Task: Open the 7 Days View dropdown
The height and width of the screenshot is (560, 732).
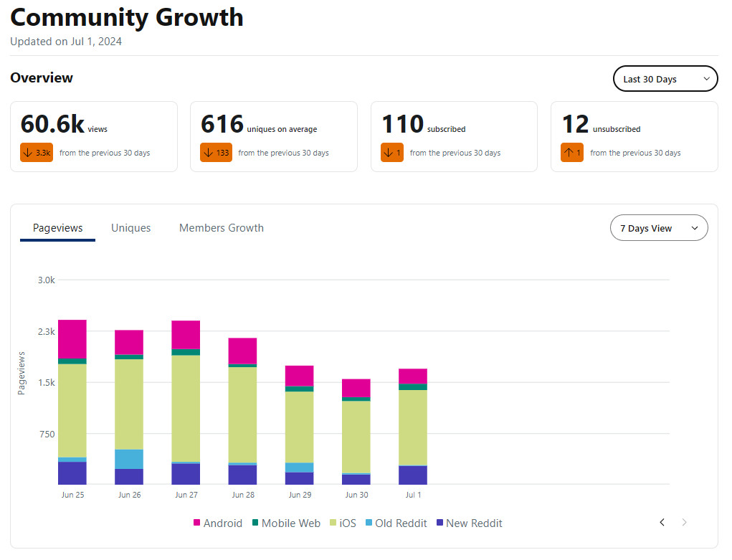Action: (x=658, y=228)
